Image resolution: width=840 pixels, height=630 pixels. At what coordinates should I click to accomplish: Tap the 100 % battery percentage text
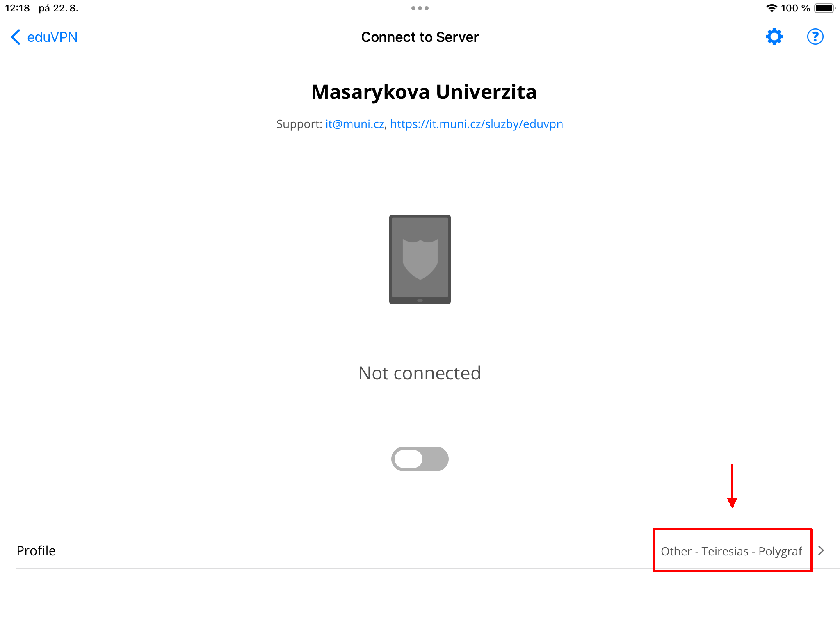[x=795, y=8]
